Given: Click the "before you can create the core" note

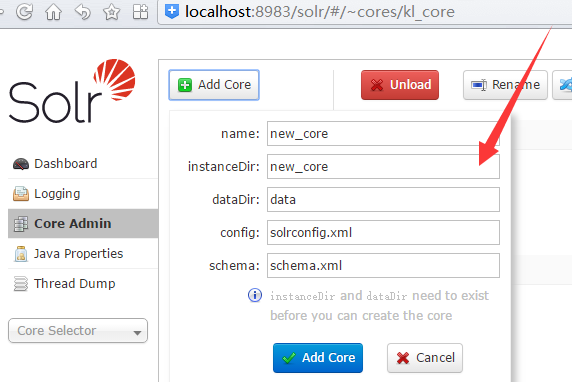Looking at the screenshot, I should coord(361,315).
